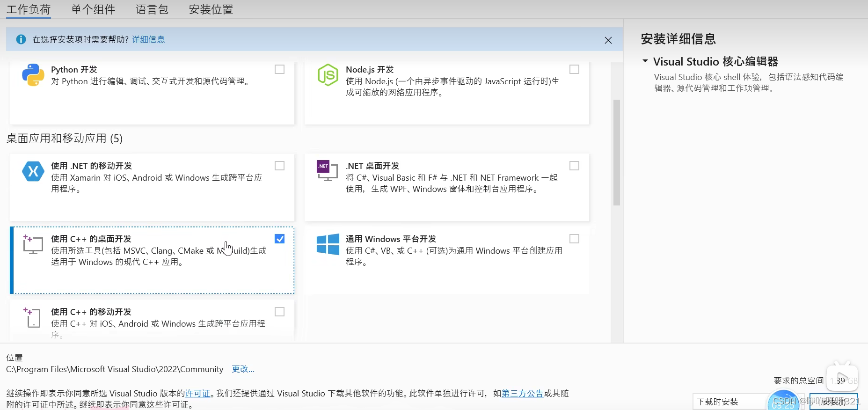Click the workloads list vertical scrollbar thumb

[617, 153]
